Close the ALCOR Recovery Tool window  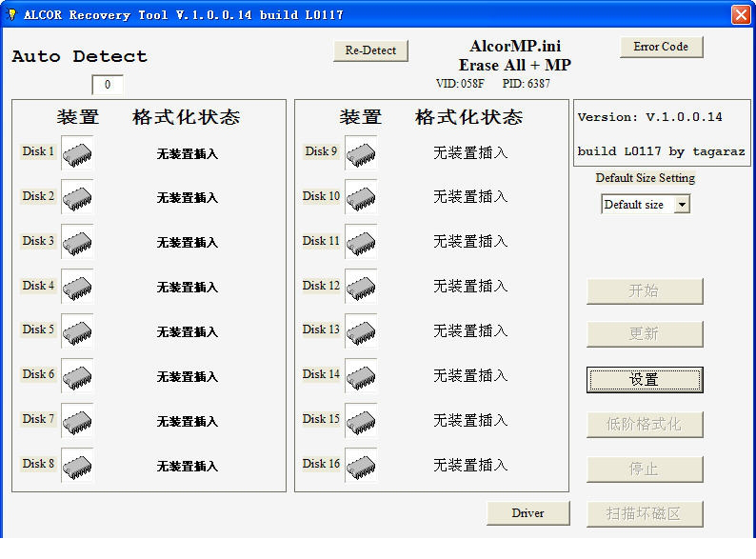pyautogui.click(x=741, y=14)
